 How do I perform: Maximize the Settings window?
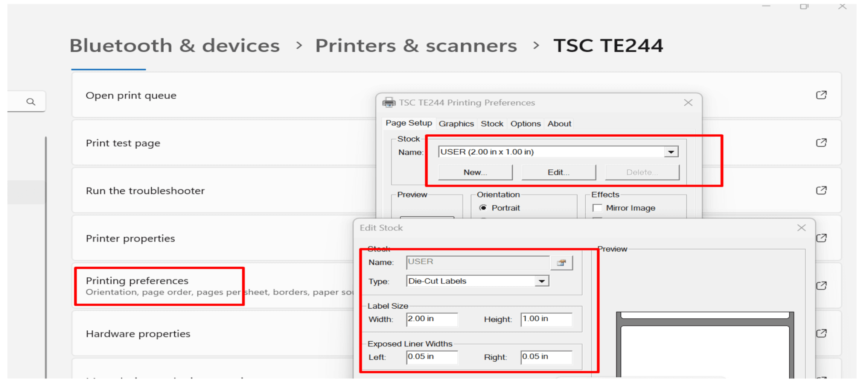point(804,6)
